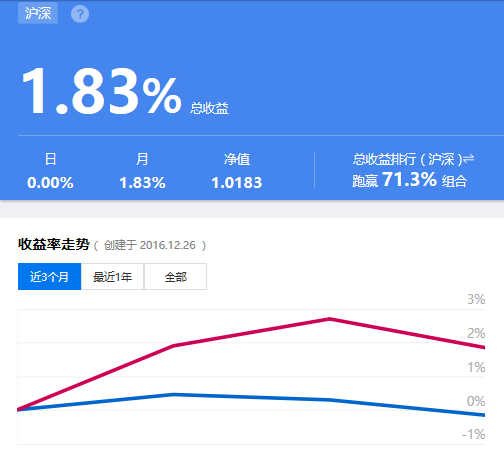Click the -1% axis label on chart
Viewport: 504px width, 457px height.
pos(474,434)
